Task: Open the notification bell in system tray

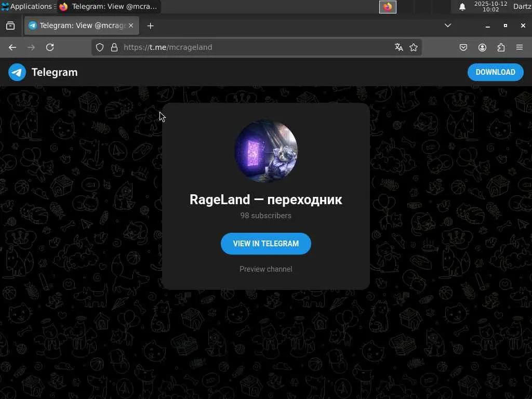Action: click(462, 7)
